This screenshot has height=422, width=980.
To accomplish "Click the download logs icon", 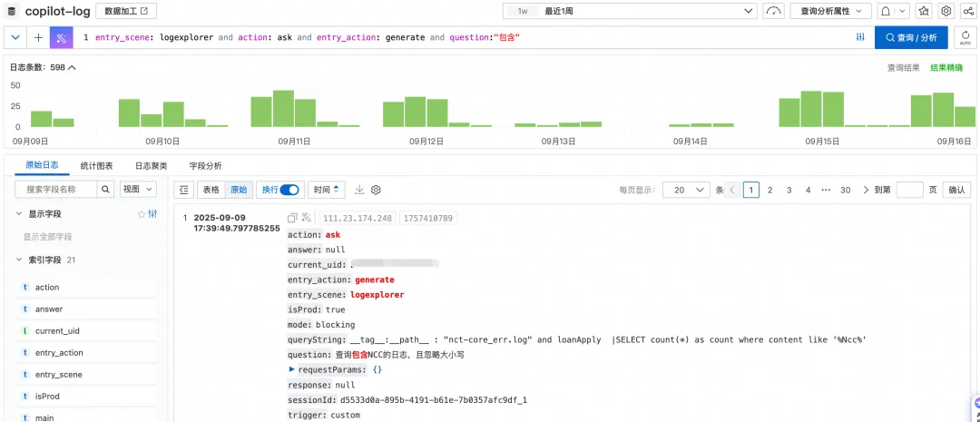I will coord(359,190).
